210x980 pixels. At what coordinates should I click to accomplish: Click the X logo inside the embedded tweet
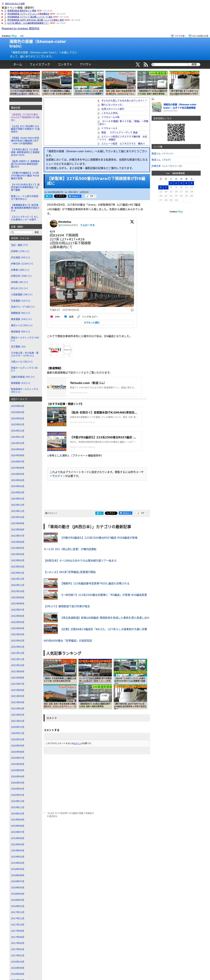click(132, 222)
